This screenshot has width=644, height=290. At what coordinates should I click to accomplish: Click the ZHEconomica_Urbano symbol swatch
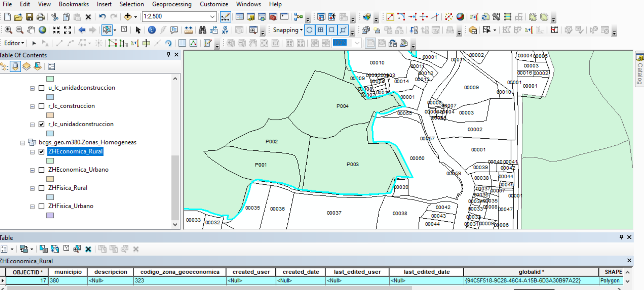[50, 179]
